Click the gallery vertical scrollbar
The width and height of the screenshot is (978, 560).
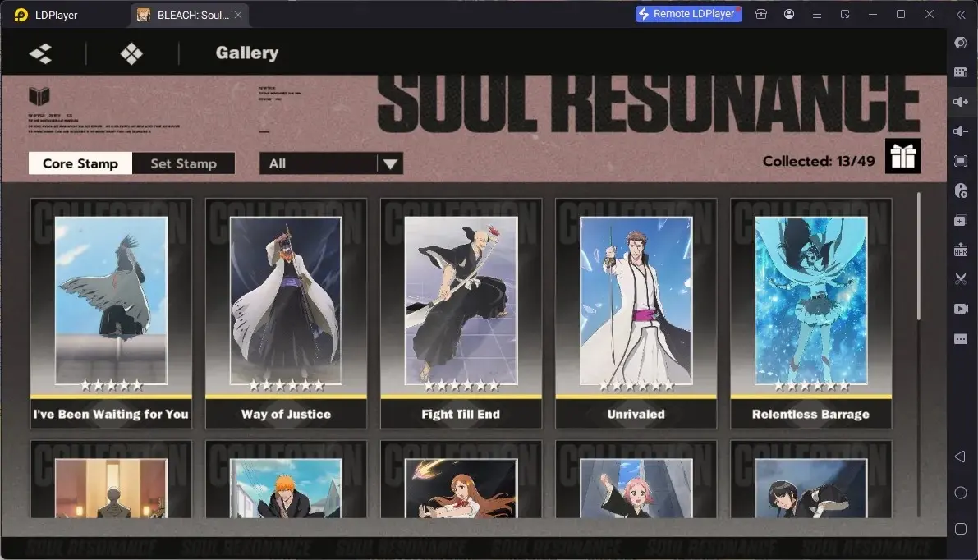coord(918,257)
